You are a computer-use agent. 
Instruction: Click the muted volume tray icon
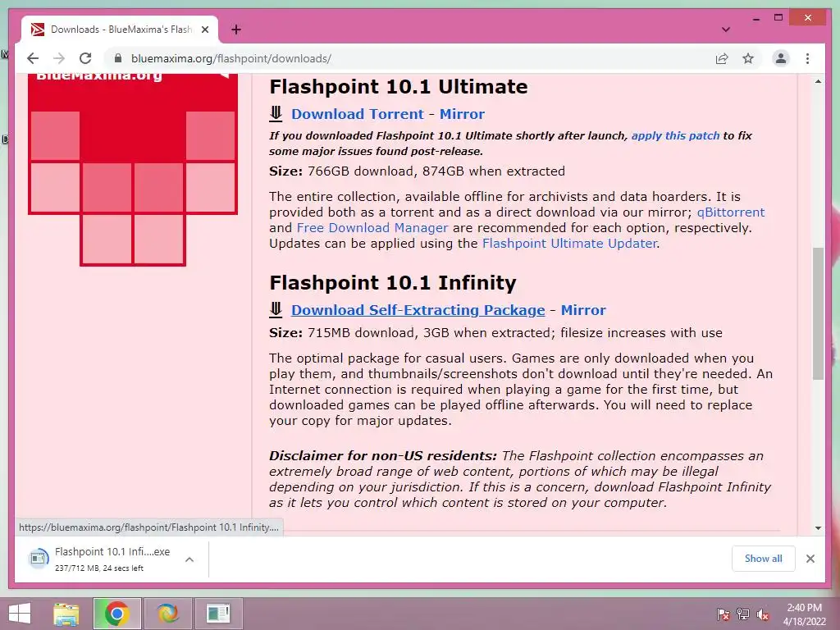point(763,614)
